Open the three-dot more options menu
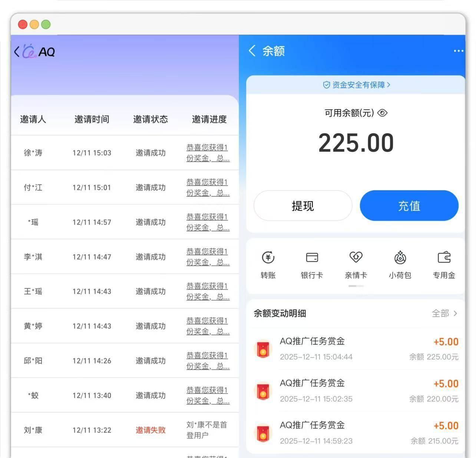 coord(458,51)
